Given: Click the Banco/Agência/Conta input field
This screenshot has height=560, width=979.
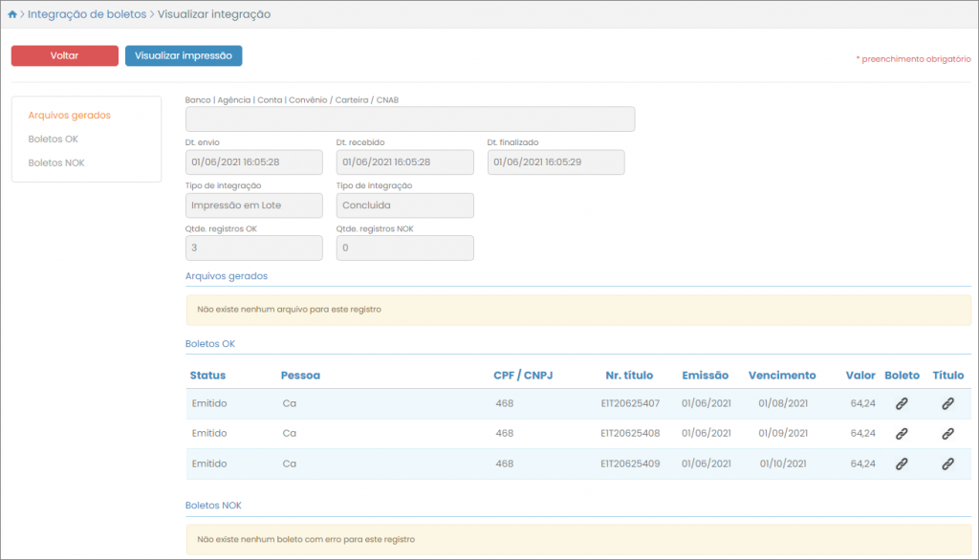Looking at the screenshot, I should click(409, 119).
